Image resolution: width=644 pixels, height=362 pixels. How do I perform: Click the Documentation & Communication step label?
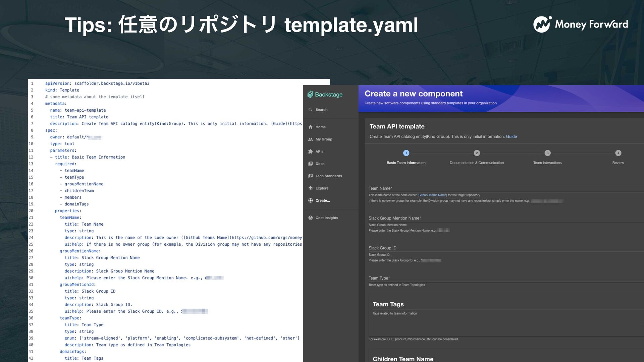coord(477,163)
